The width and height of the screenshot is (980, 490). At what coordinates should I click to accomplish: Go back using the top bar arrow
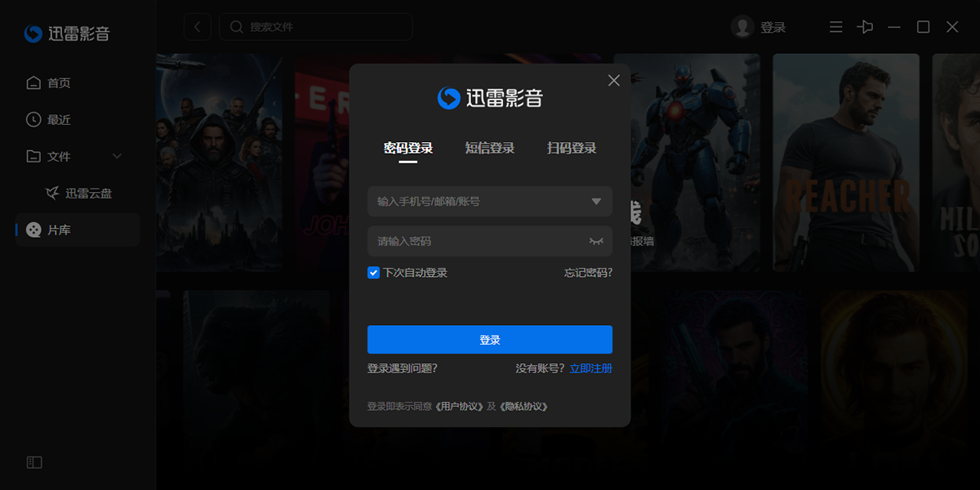pyautogui.click(x=197, y=27)
